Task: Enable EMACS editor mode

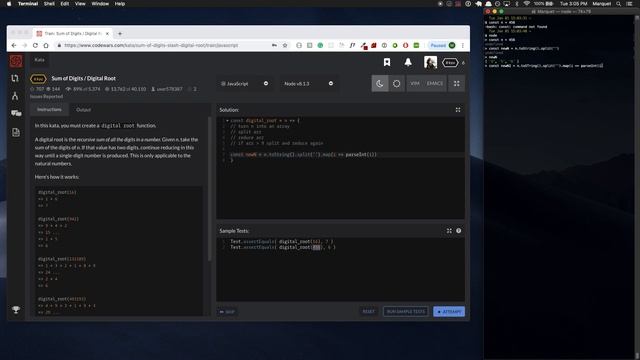Action: (435, 84)
